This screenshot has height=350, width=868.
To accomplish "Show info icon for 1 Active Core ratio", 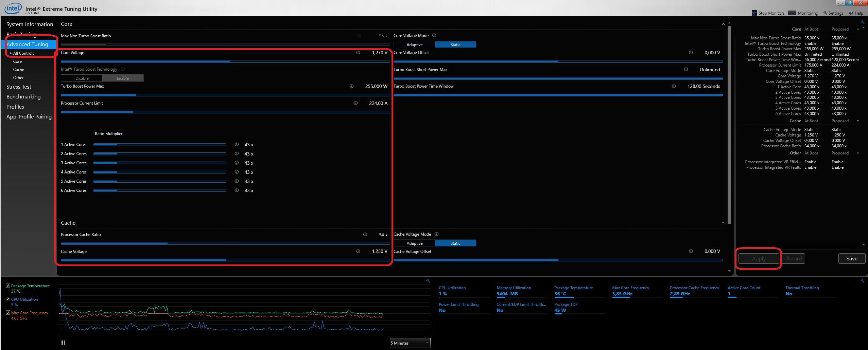I will coord(237,145).
